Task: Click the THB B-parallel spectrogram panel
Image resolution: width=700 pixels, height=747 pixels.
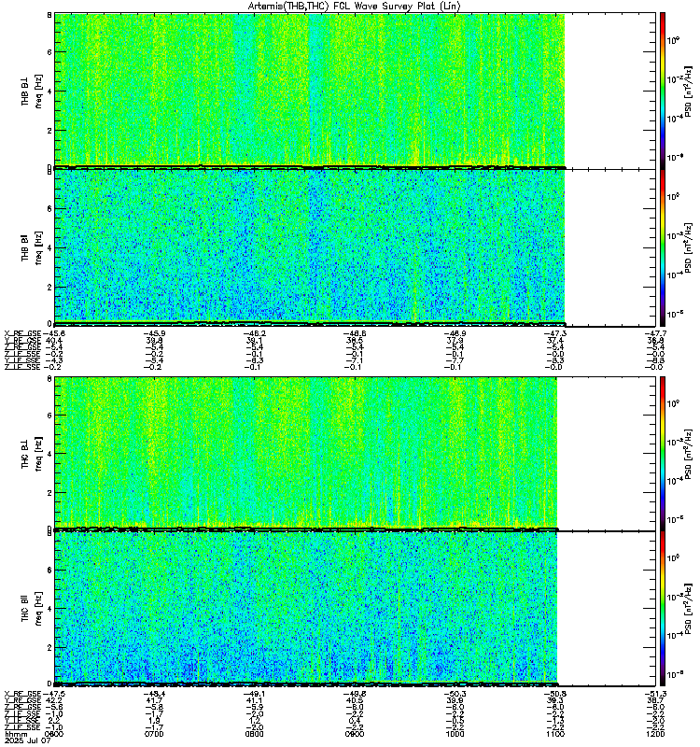Action: tap(356, 247)
